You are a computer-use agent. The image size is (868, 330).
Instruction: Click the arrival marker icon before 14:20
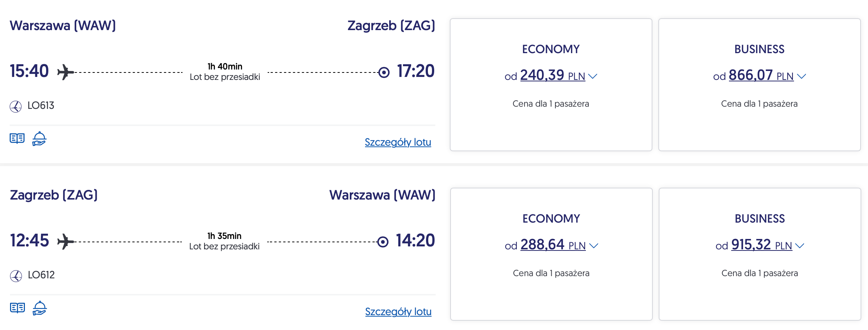(383, 242)
